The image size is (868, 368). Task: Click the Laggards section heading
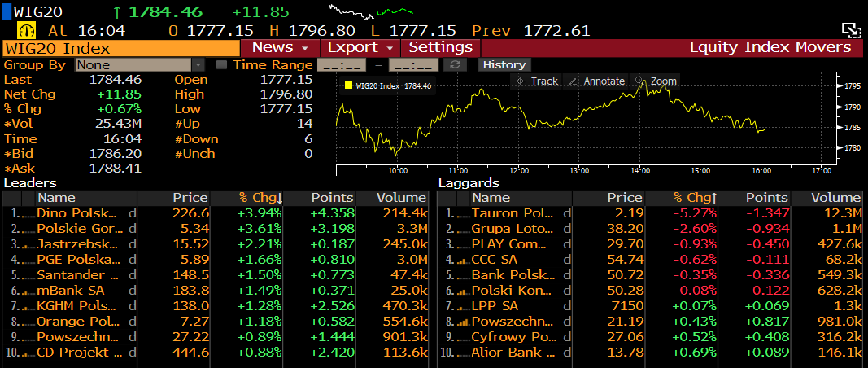[469, 183]
